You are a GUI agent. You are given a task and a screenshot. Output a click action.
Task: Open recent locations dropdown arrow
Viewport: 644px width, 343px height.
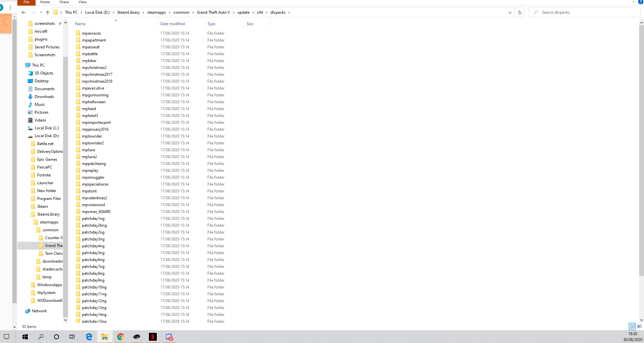(41, 12)
